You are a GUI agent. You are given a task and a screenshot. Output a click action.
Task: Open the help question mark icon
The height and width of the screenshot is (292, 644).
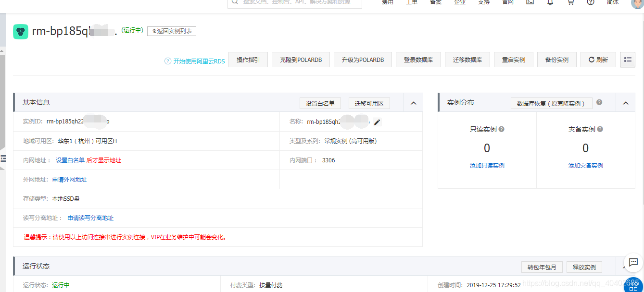591,2
